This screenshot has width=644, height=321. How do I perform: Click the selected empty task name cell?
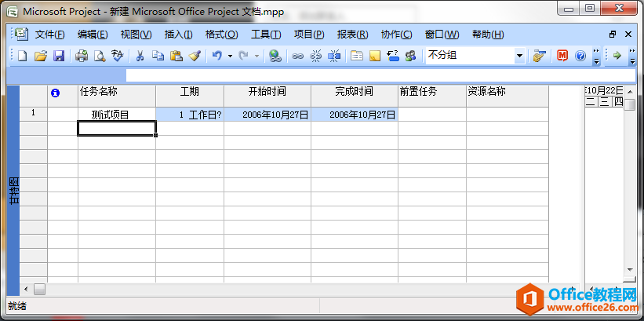point(117,128)
